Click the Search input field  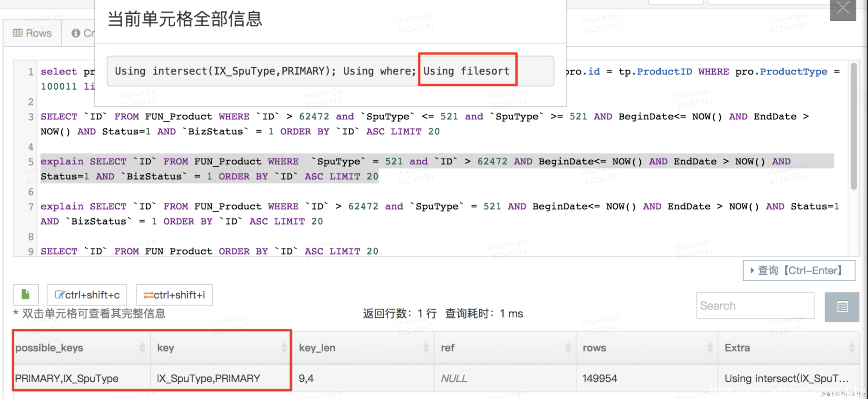click(x=755, y=306)
